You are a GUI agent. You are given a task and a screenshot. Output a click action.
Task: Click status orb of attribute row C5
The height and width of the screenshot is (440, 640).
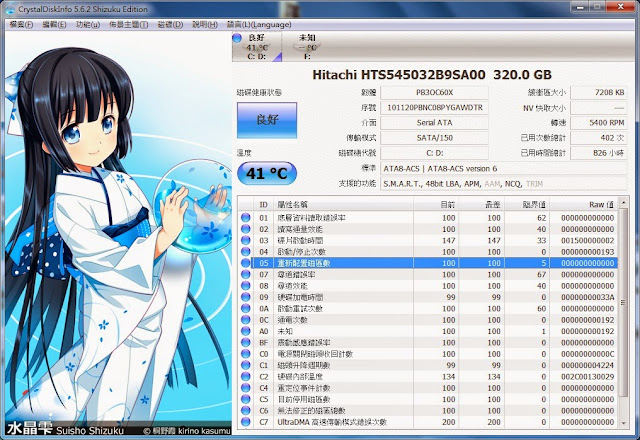245,399
